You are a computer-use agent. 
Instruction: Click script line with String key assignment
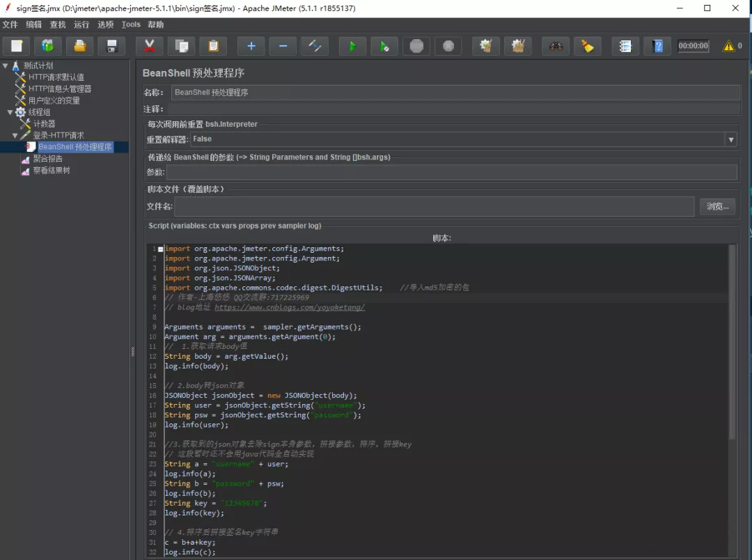coord(215,503)
